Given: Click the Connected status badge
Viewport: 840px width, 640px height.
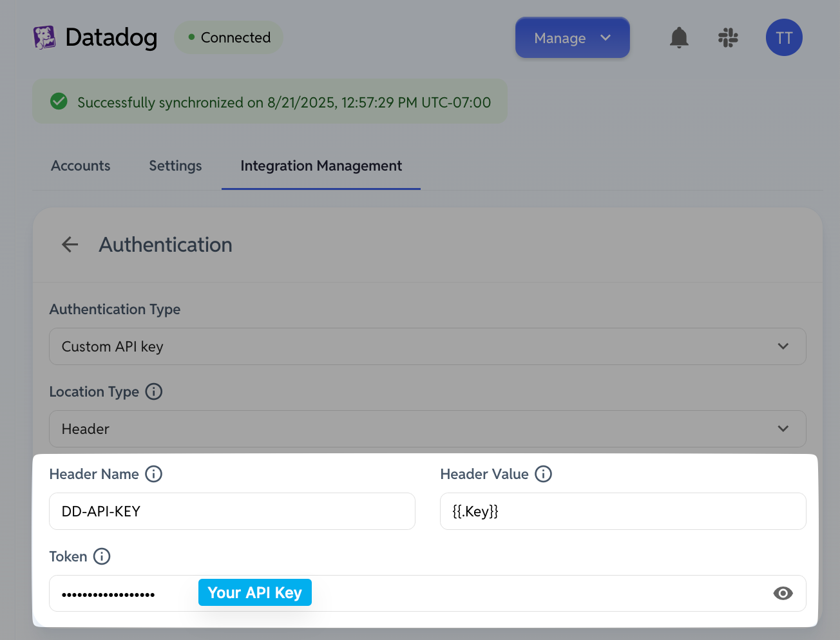Looking at the screenshot, I should click(x=229, y=37).
